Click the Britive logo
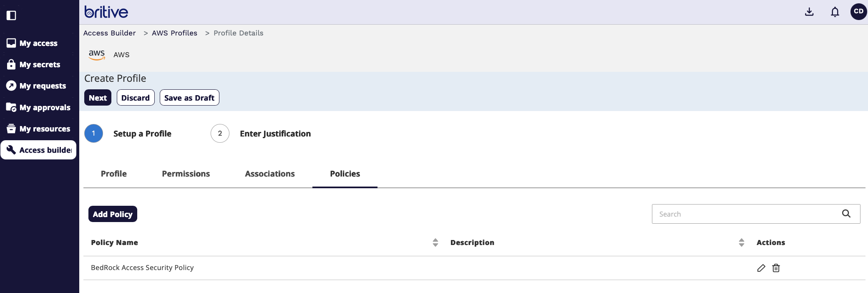The width and height of the screenshot is (868, 293). coord(106,12)
